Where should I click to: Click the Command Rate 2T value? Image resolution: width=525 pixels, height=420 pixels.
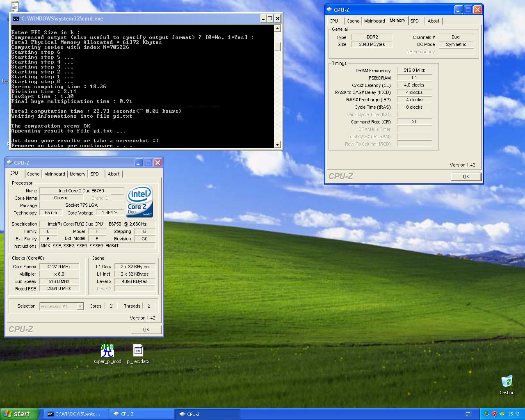414,121
